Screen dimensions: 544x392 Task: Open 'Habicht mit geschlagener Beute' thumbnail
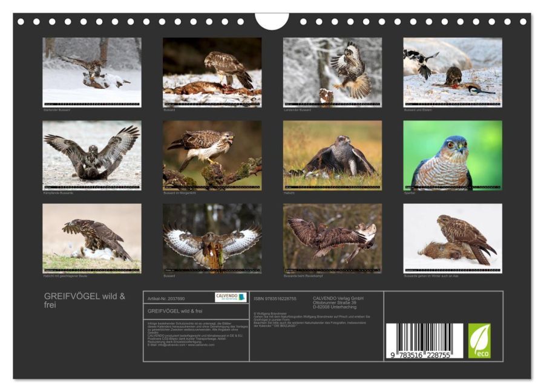(x=92, y=238)
